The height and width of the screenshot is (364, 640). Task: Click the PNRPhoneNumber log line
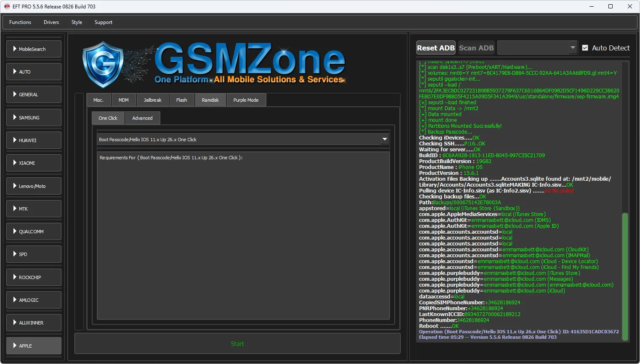461,309
